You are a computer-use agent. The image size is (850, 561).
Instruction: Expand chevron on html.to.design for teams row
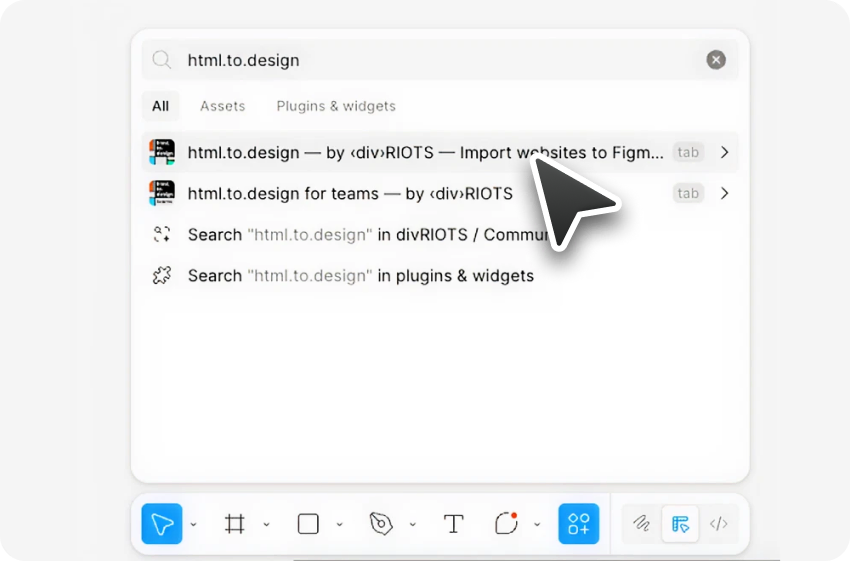pyautogui.click(x=724, y=194)
